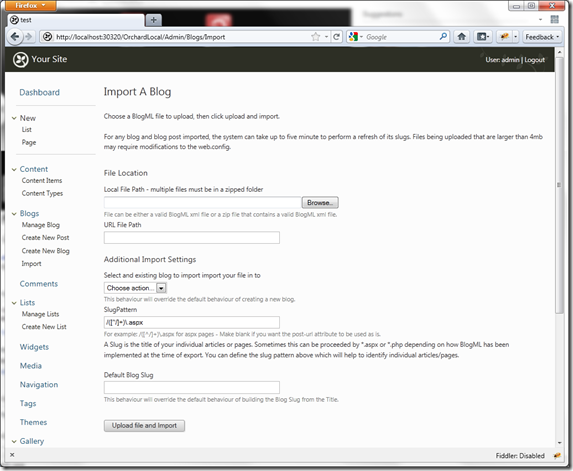Image resolution: width=573 pixels, height=471 pixels.
Task: Click the search magnifier icon in Google box
Action: click(x=443, y=37)
